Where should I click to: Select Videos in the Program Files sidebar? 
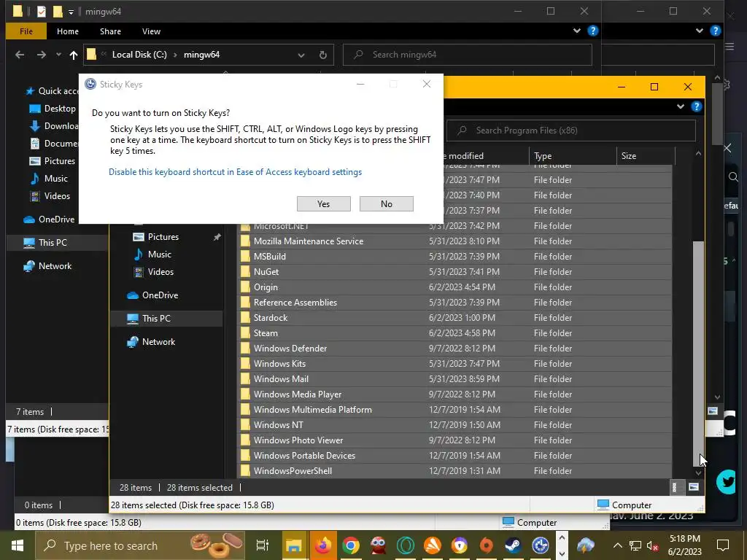pos(154,273)
